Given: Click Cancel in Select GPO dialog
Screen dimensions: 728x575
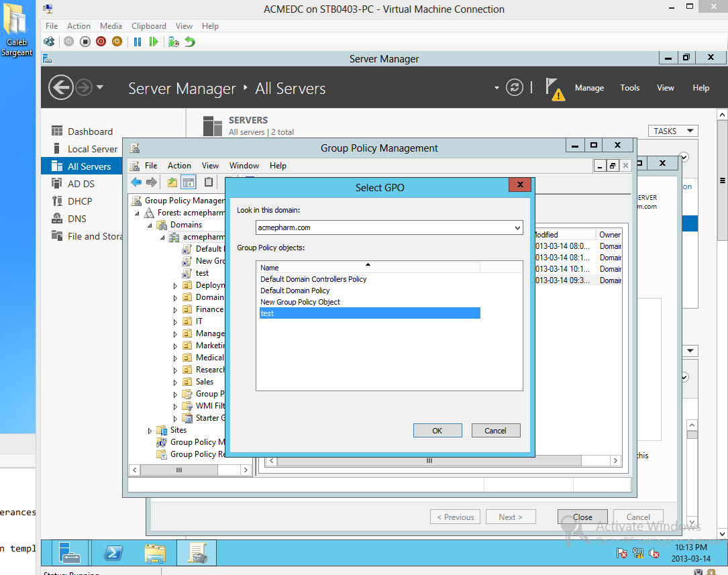Looking at the screenshot, I should (x=495, y=431).
